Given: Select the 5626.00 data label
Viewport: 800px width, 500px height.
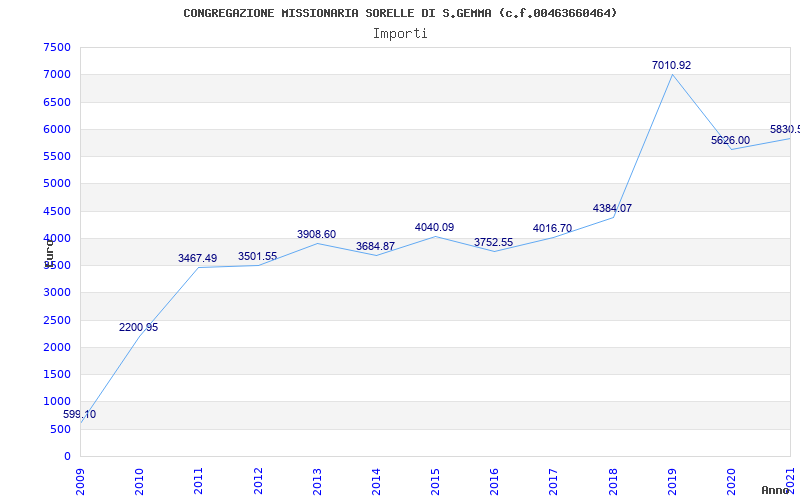Looking at the screenshot, I should 731,141.
